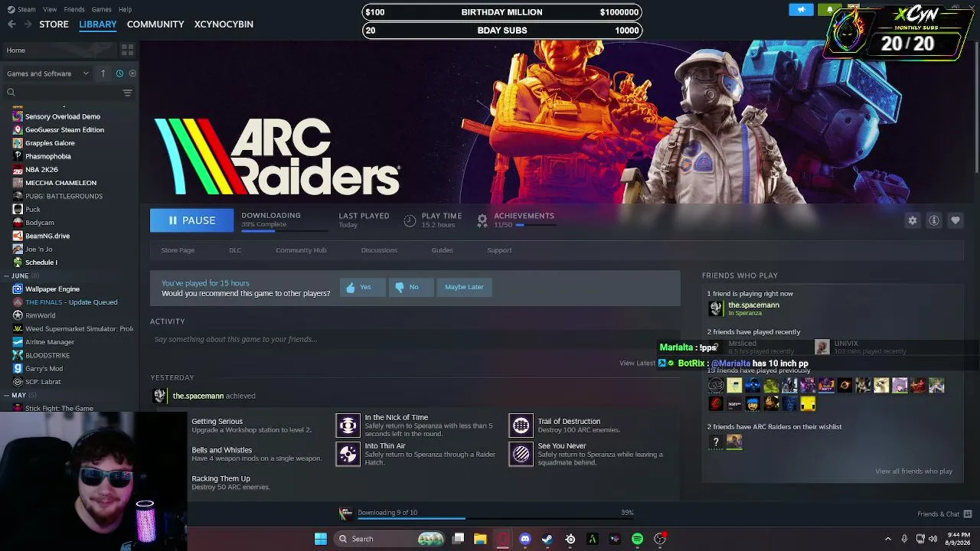
Task: Open the Friends menu
Action: click(74, 9)
